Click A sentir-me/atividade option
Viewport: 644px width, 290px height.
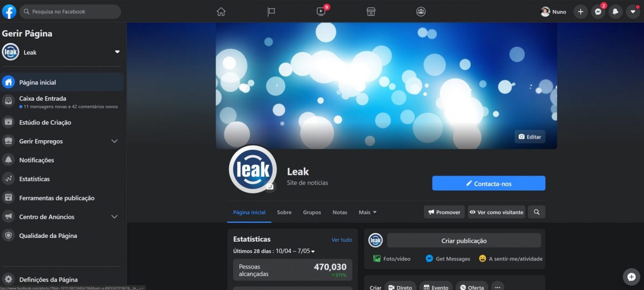(x=510, y=258)
